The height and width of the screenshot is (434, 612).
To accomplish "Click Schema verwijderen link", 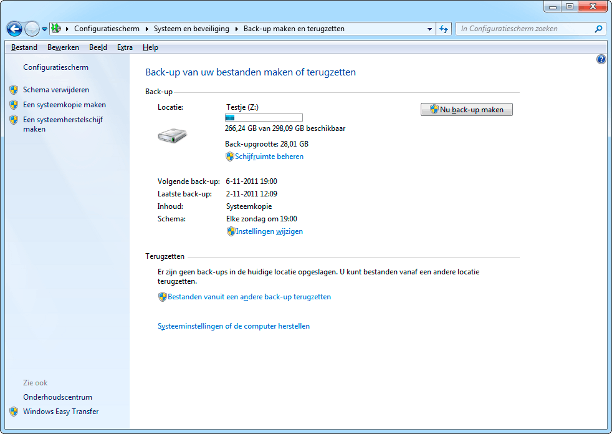I will (x=56, y=89).
